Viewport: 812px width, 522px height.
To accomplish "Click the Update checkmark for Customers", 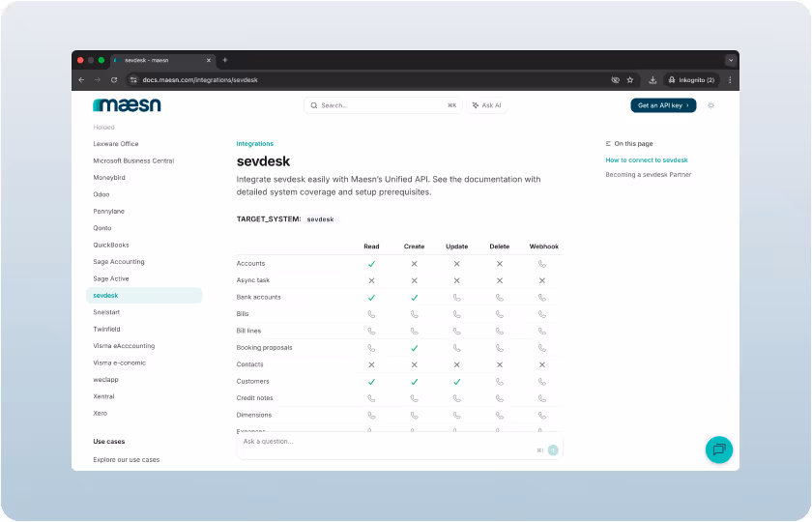I will click(456, 382).
